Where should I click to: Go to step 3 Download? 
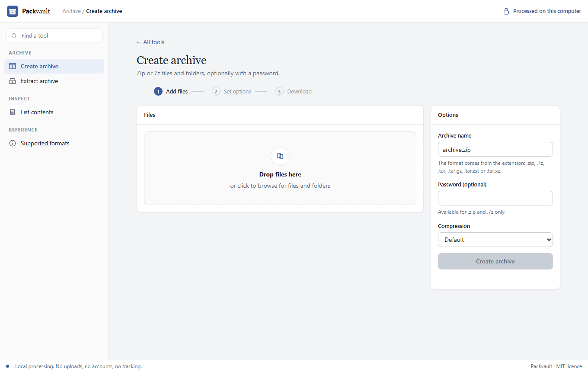coord(293,92)
